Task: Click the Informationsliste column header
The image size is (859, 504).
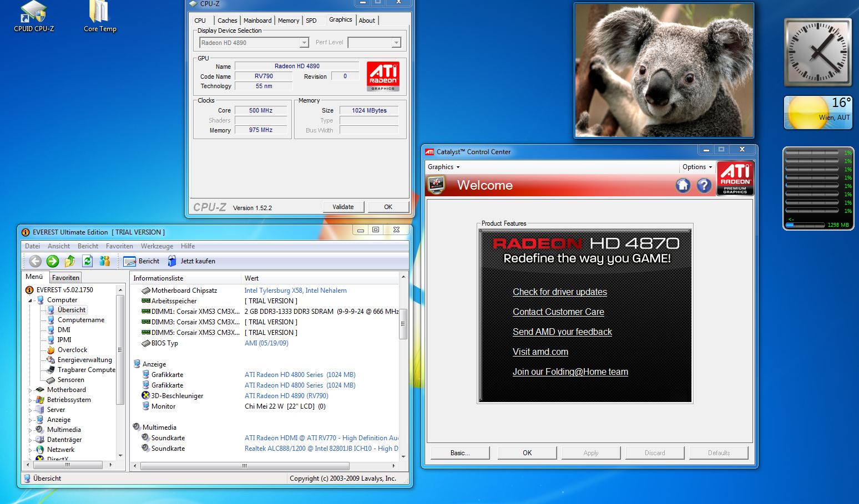Action: [x=186, y=278]
